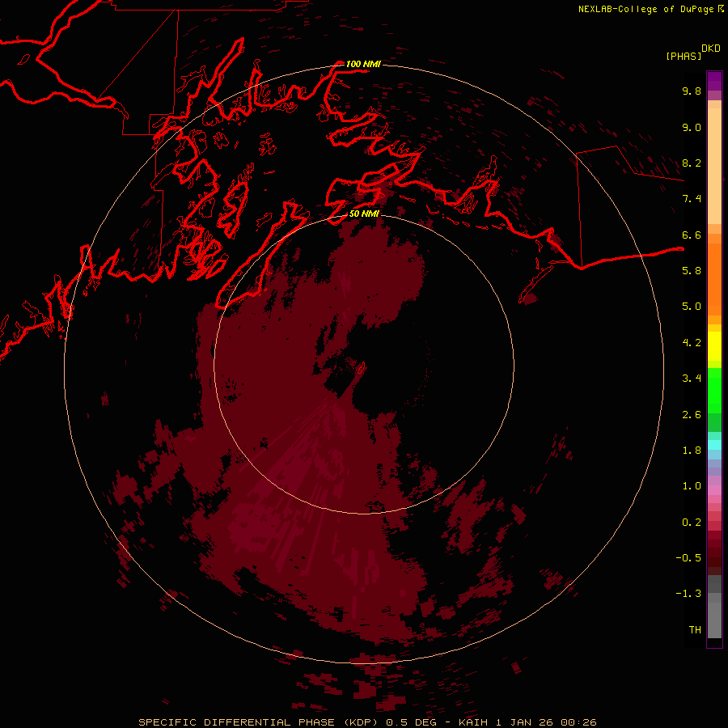The width and height of the screenshot is (728, 728).
Task: Click the NEXLAB-College of DuPage watermark text
Action: click(645, 9)
